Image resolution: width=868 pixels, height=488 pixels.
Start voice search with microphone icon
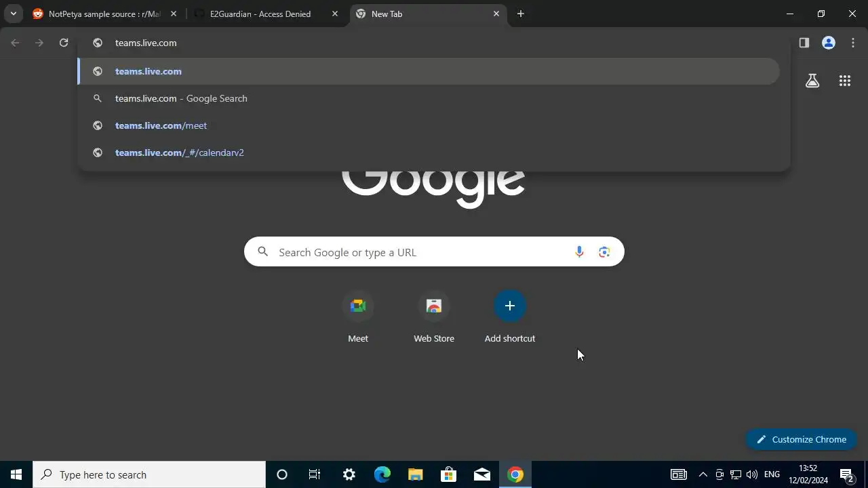point(579,252)
